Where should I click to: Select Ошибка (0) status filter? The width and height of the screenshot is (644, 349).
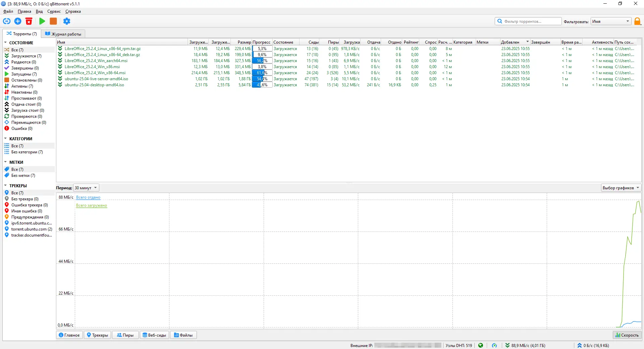coord(22,129)
